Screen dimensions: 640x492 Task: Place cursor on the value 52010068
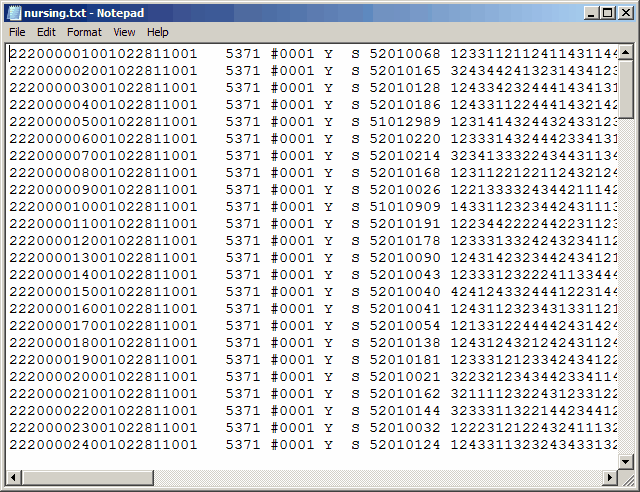point(405,54)
